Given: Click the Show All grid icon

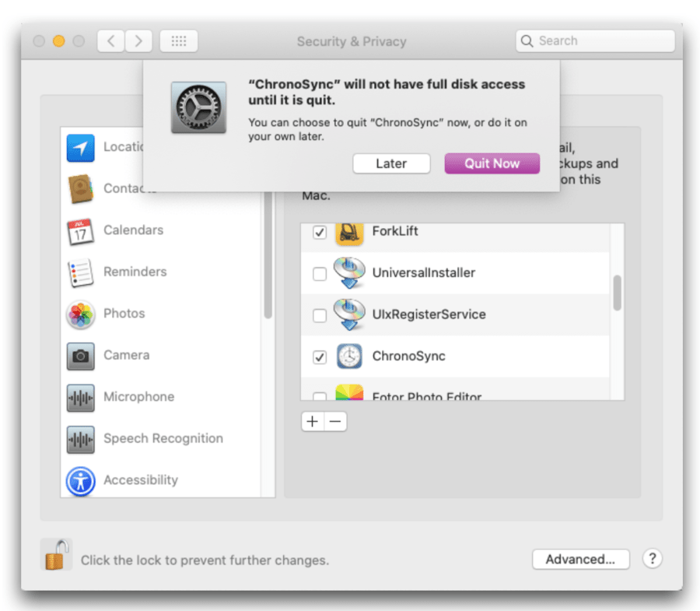Looking at the screenshot, I should pos(178,40).
